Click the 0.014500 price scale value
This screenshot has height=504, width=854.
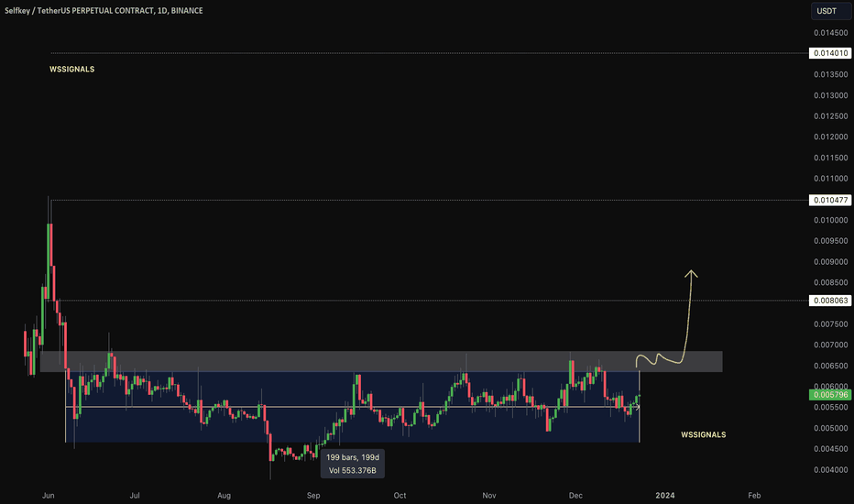[830, 33]
